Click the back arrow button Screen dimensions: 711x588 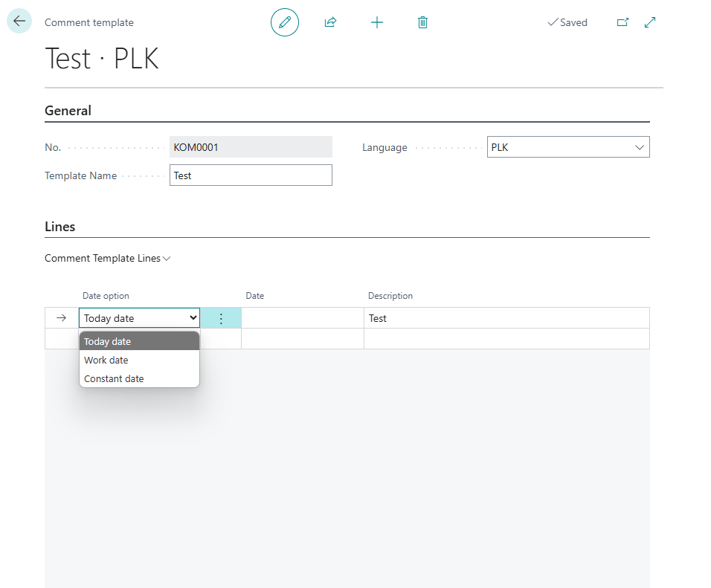(x=19, y=22)
